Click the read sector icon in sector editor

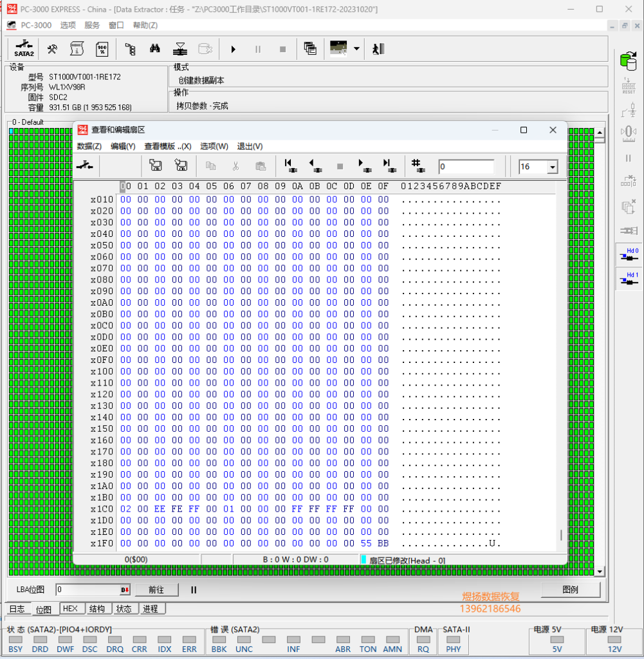(x=156, y=165)
